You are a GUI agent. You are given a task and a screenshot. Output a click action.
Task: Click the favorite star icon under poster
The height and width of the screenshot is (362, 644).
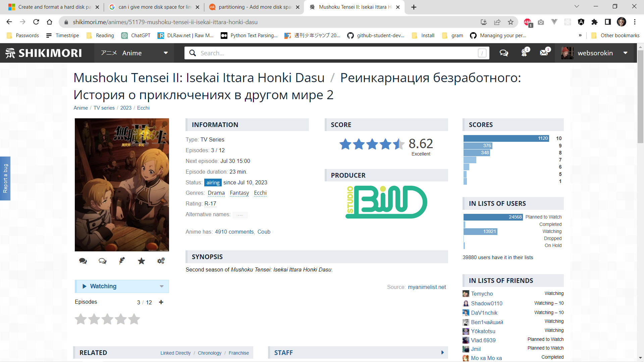(x=141, y=261)
